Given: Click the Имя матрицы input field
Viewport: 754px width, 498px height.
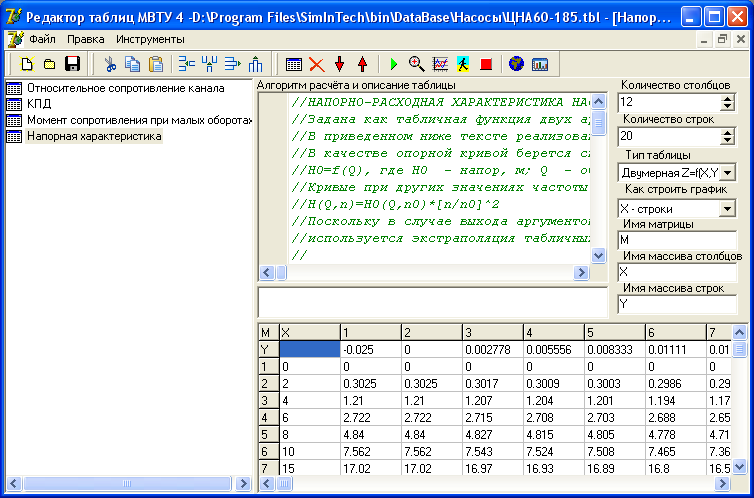Looking at the screenshot, I should pyautogui.click(x=676, y=240).
